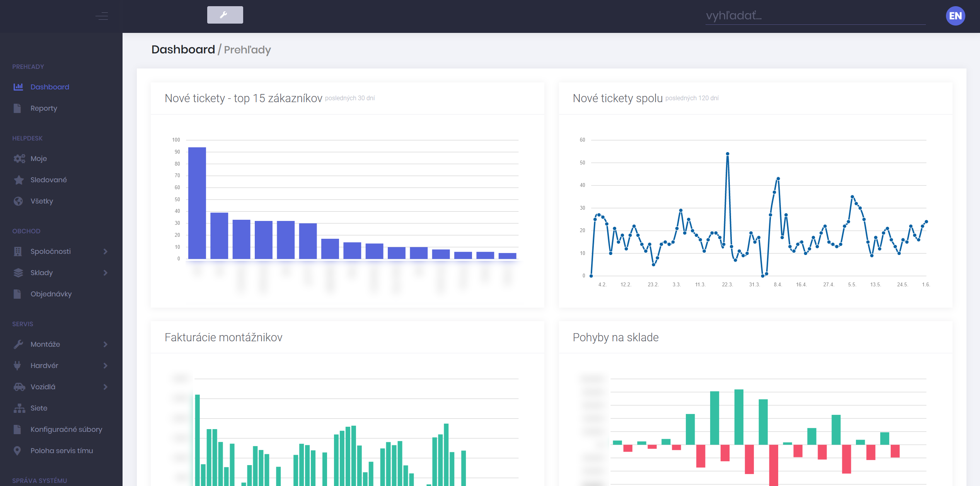Click the Hardvér plug icon

coord(17,366)
